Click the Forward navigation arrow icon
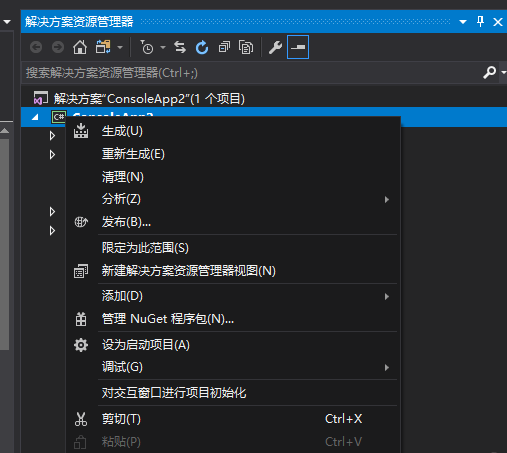Viewport: 507px width, 453px height. 58,47
